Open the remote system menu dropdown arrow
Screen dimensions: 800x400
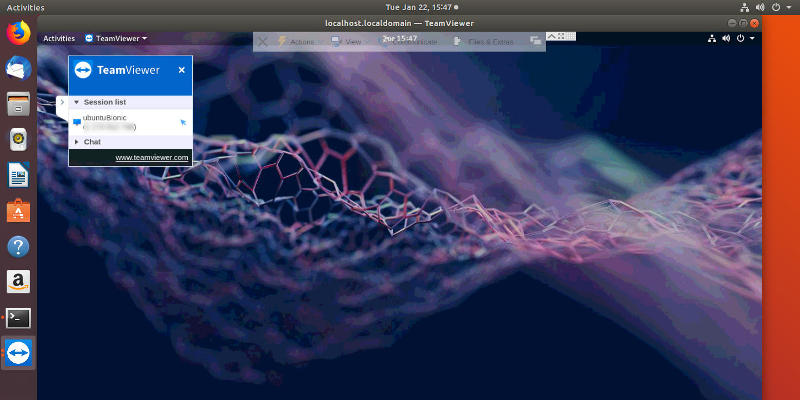(x=752, y=38)
